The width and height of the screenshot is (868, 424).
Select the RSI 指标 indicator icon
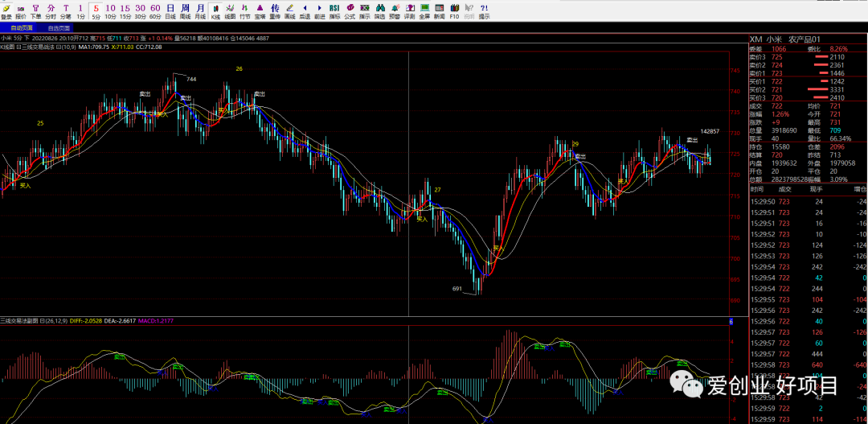pyautogui.click(x=334, y=10)
